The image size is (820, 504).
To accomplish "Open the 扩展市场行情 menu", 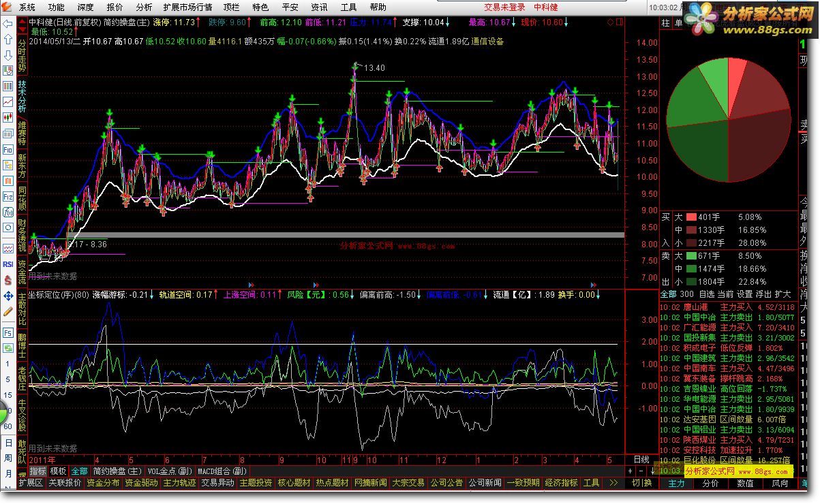I will pyautogui.click(x=187, y=7).
